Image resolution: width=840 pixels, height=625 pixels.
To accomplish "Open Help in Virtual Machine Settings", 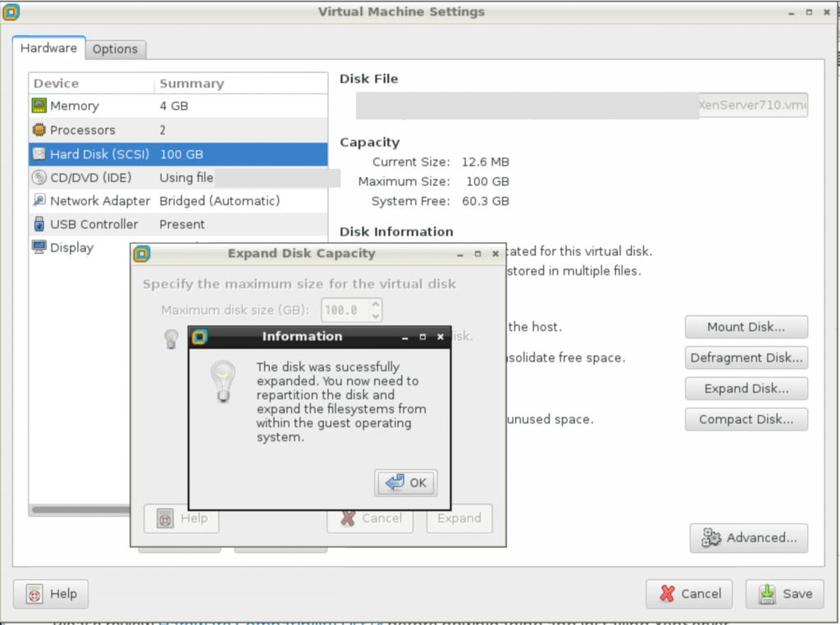I will 51,594.
